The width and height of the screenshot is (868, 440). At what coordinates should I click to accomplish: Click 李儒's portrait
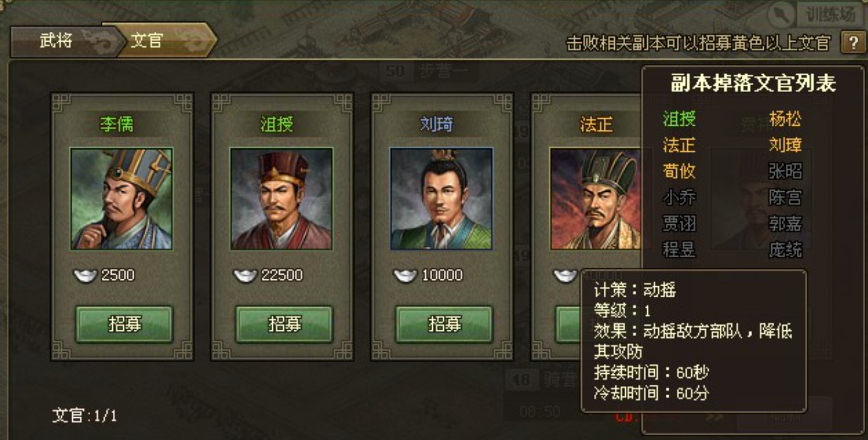(121, 199)
